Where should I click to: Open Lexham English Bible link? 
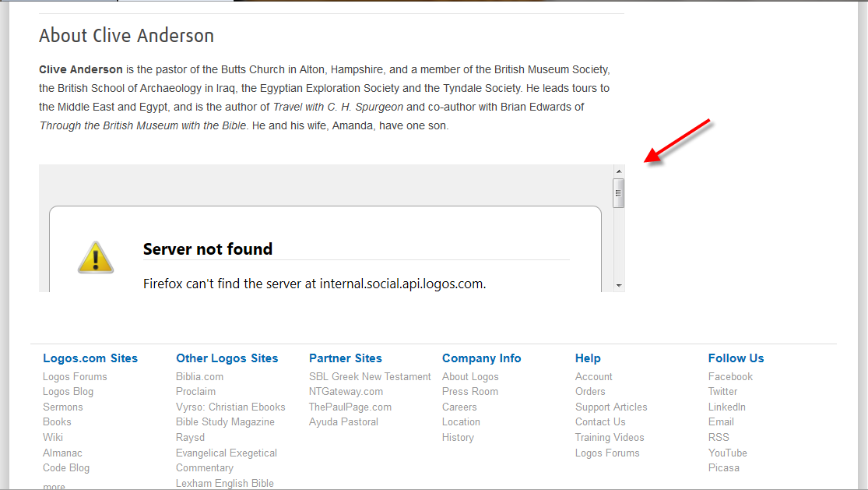225,483
